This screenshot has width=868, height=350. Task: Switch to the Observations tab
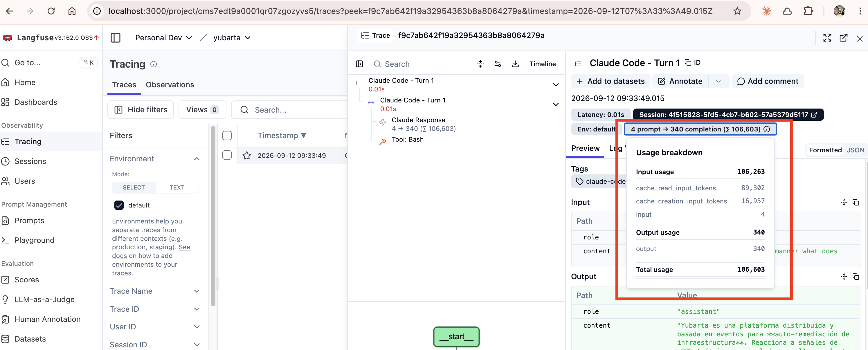170,85
